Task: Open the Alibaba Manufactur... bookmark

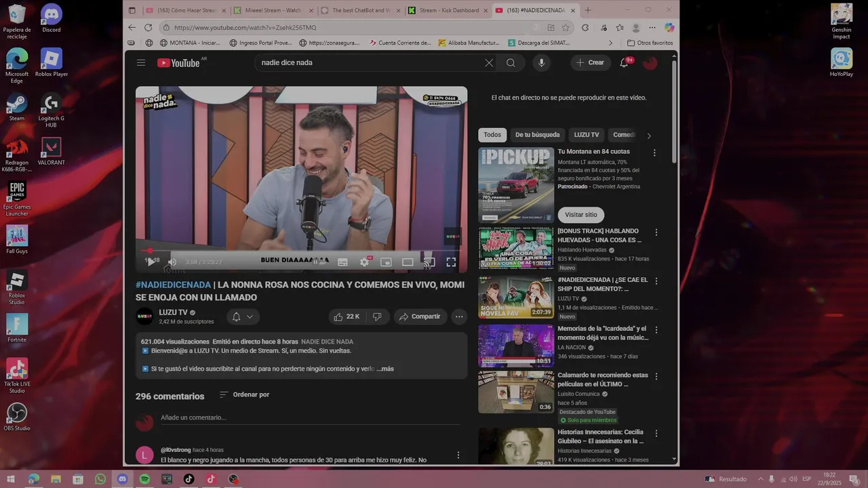Action: coord(469,43)
